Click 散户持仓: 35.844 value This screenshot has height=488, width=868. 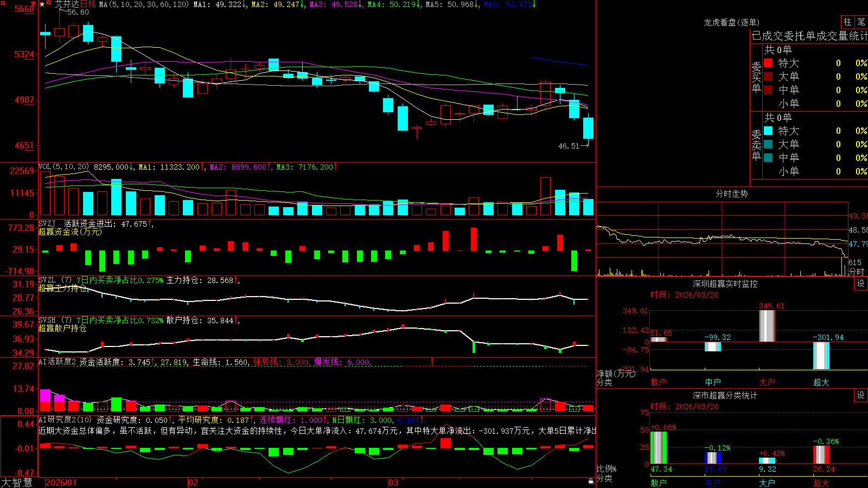point(202,320)
